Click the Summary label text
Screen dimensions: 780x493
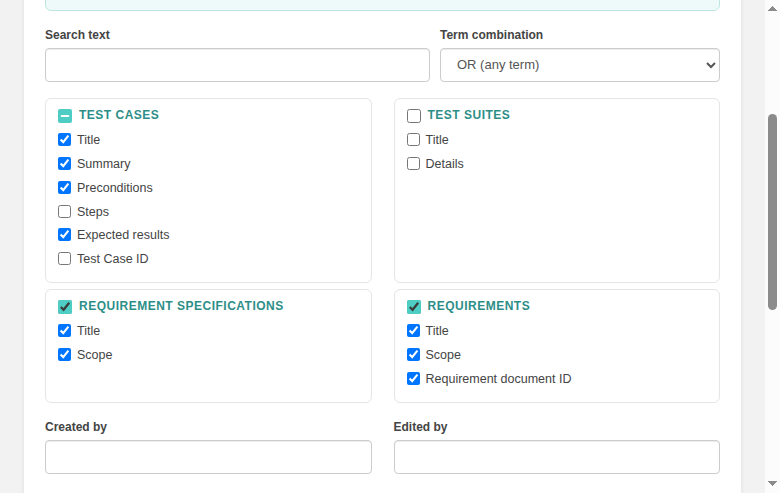104,164
